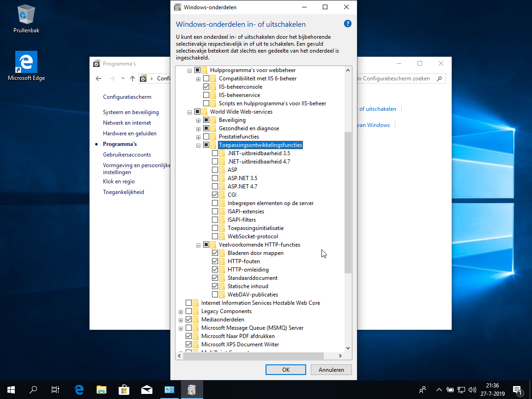Click the help question mark icon
Viewport: 532px width, 399px height.
347,24
